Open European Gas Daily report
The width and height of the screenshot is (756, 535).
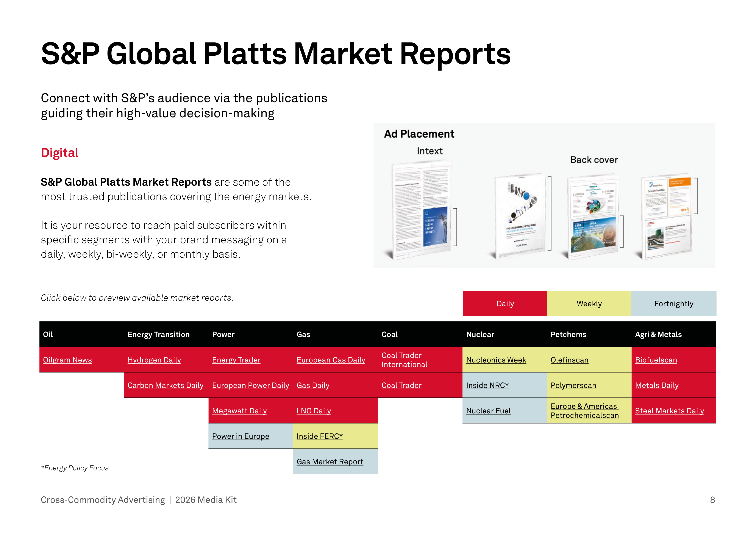coord(331,360)
